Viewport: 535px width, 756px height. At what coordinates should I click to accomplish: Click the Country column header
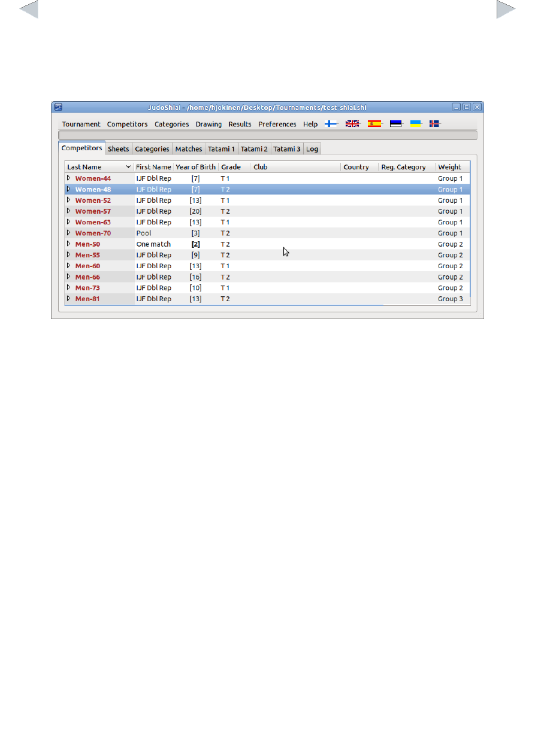tap(359, 167)
